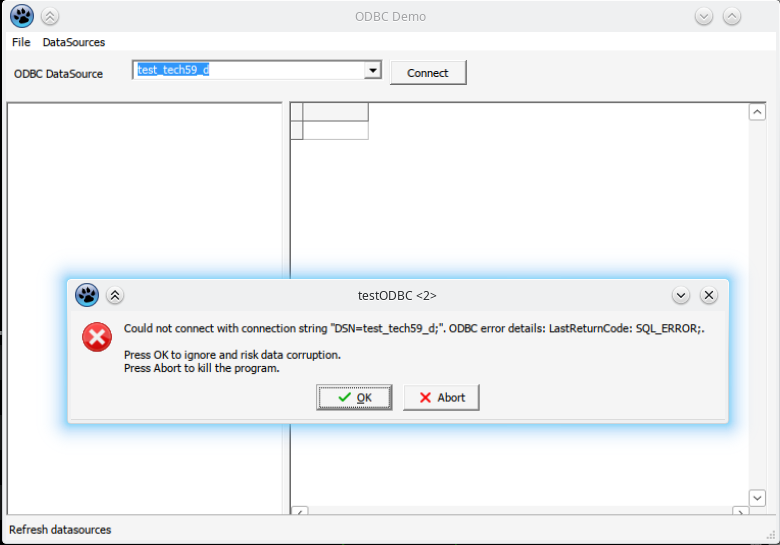Click the paw icon in testODBC dialog
Screen dimensions: 780x545
pyautogui.click(x=87, y=295)
